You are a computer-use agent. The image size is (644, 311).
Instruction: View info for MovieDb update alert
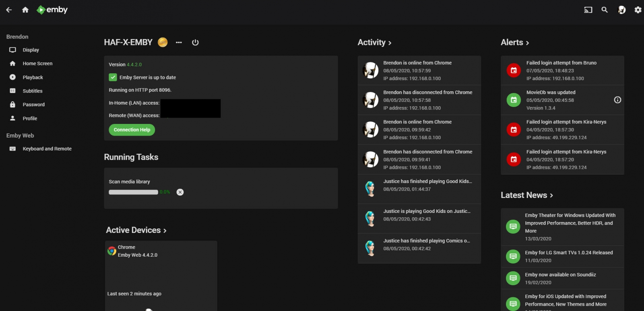click(x=617, y=100)
